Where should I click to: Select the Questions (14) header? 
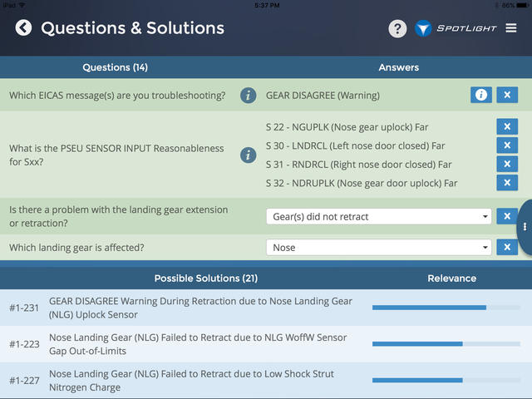[115, 67]
